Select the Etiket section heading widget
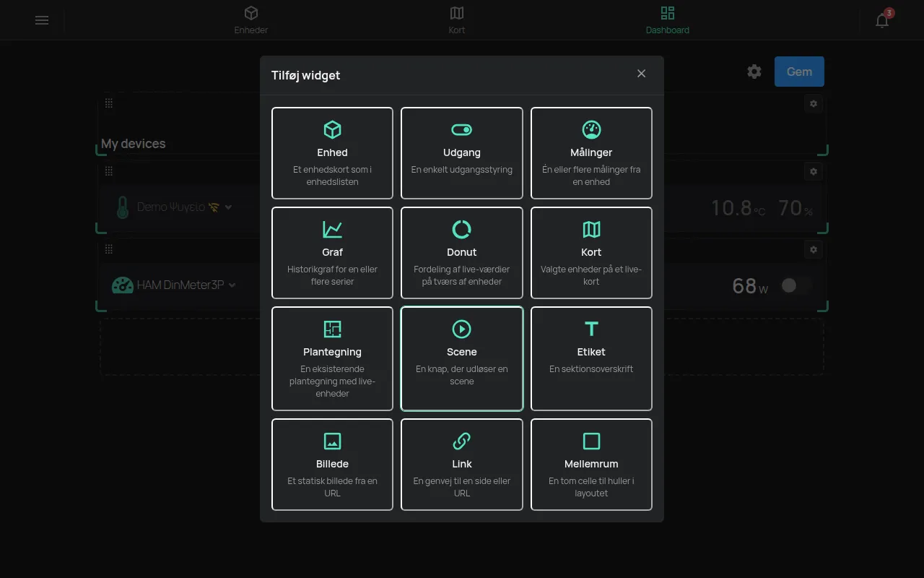Image resolution: width=924 pixels, height=578 pixels. click(591, 358)
